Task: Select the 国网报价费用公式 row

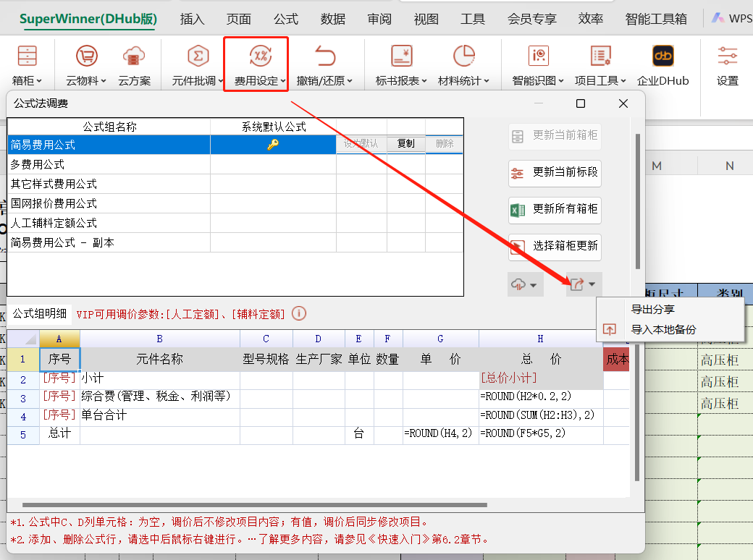Action: tap(235, 203)
